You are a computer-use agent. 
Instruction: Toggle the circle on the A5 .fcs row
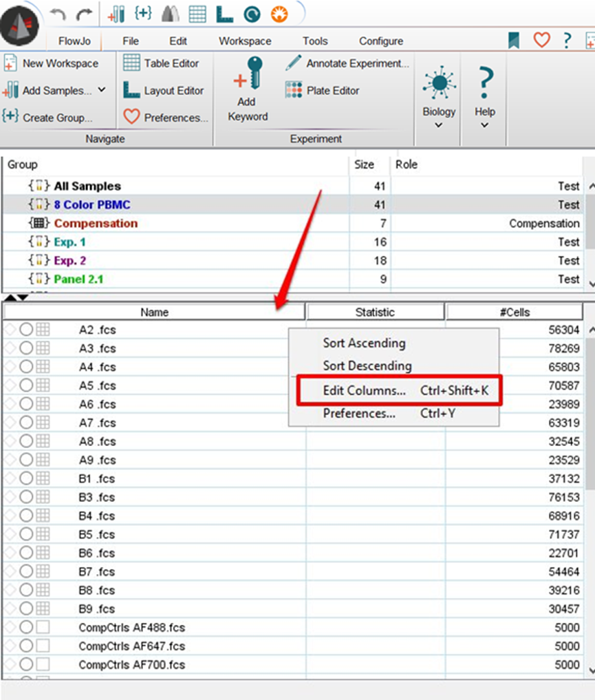(x=26, y=385)
